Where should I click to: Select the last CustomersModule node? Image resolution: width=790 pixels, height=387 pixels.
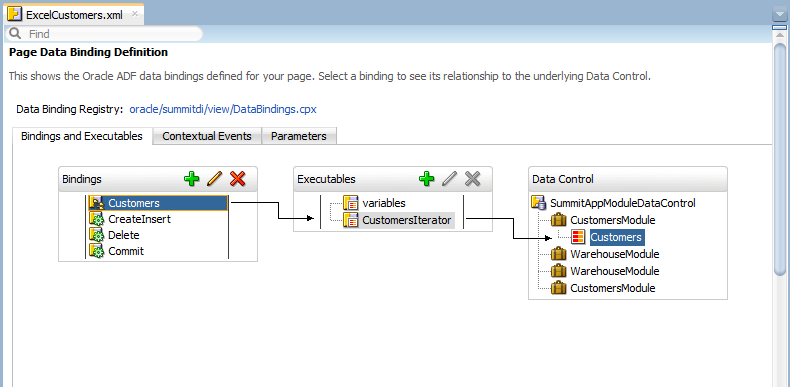613,288
